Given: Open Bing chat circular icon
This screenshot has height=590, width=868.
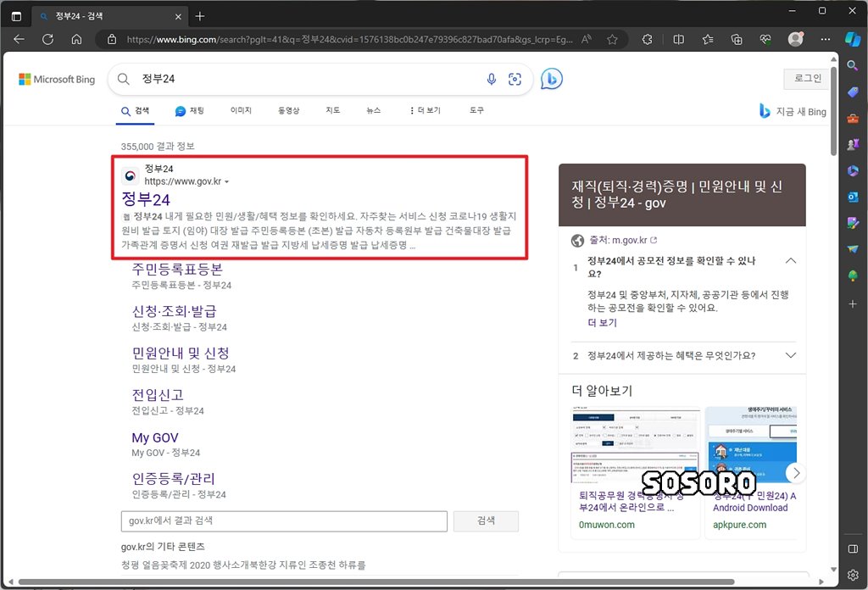Looking at the screenshot, I should (x=551, y=79).
